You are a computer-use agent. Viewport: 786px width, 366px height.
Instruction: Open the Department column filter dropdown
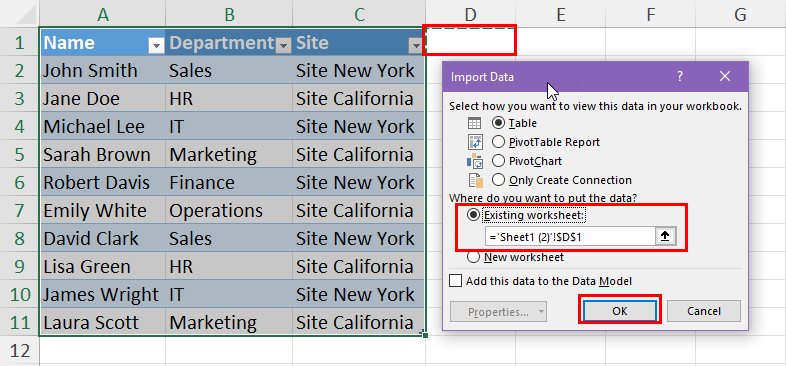click(283, 46)
